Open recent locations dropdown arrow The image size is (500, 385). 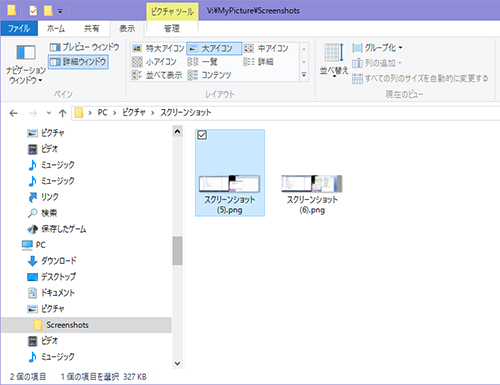[49, 113]
